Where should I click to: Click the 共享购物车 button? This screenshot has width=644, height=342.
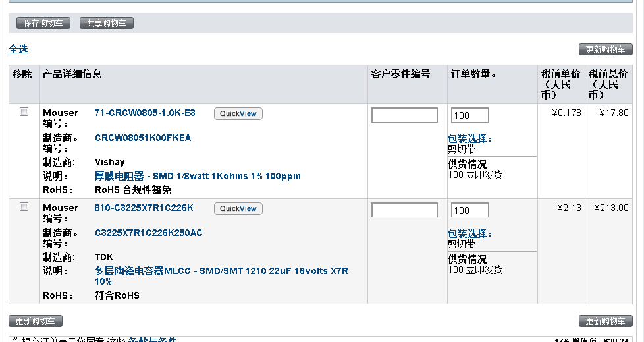[x=107, y=24]
